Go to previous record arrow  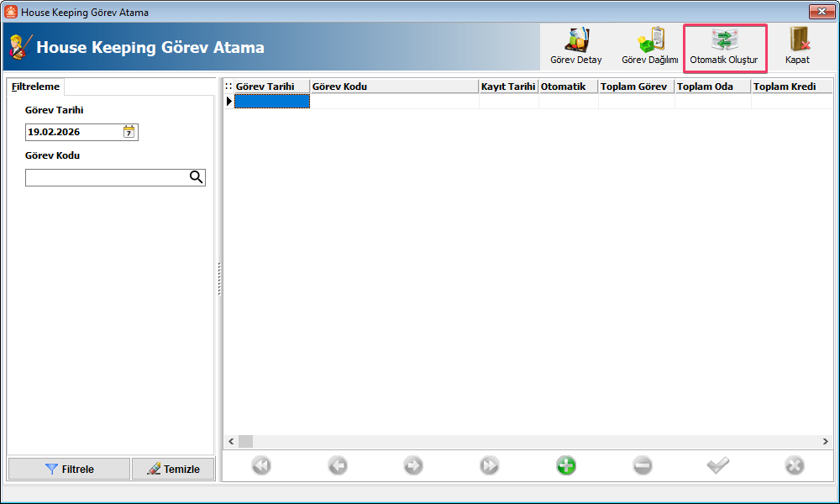[x=338, y=465]
